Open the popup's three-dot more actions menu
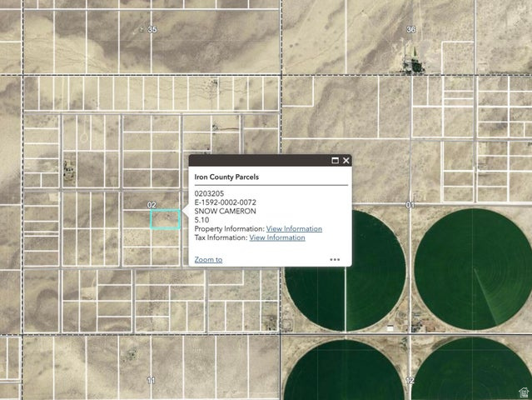 coord(335,259)
